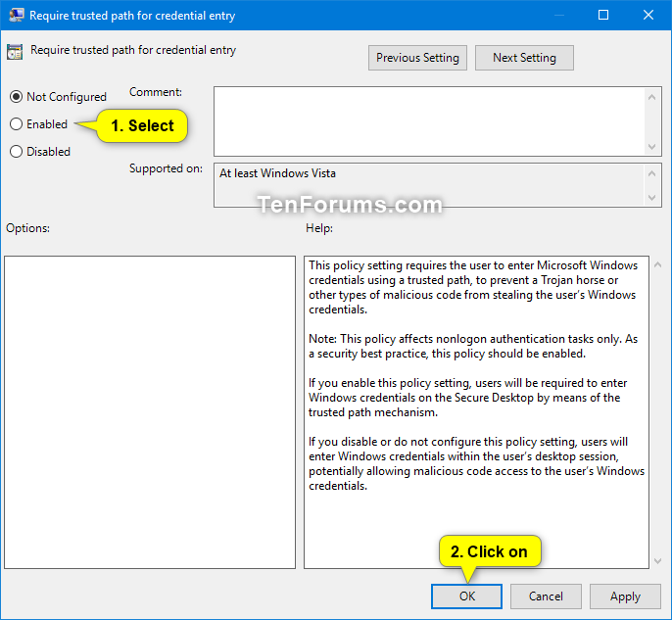Image resolution: width=672 pixels, height=620 pixels.
Task: Go to Next Setting
Action: pos(524,58)
